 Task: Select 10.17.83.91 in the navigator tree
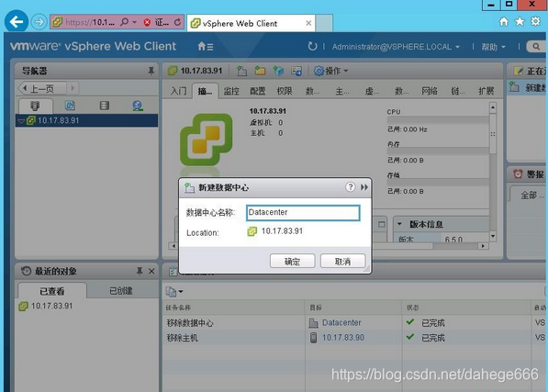click(x=86, y=120)
